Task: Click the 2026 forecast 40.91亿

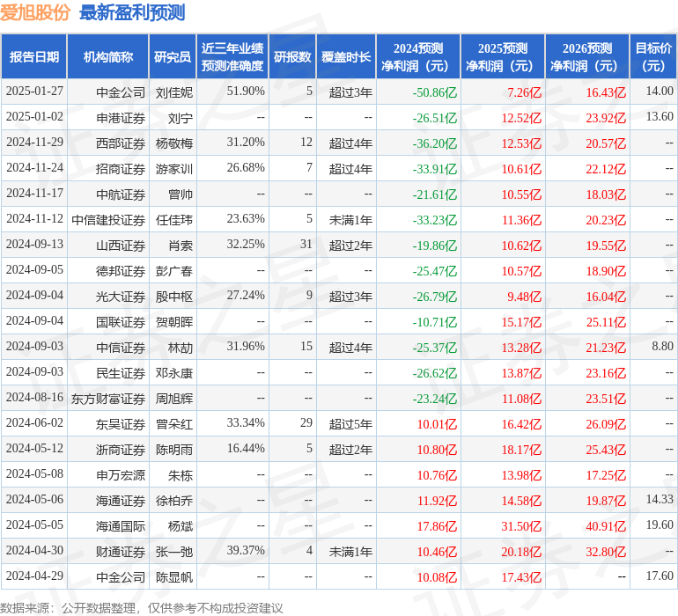Action: click(606, 526)
